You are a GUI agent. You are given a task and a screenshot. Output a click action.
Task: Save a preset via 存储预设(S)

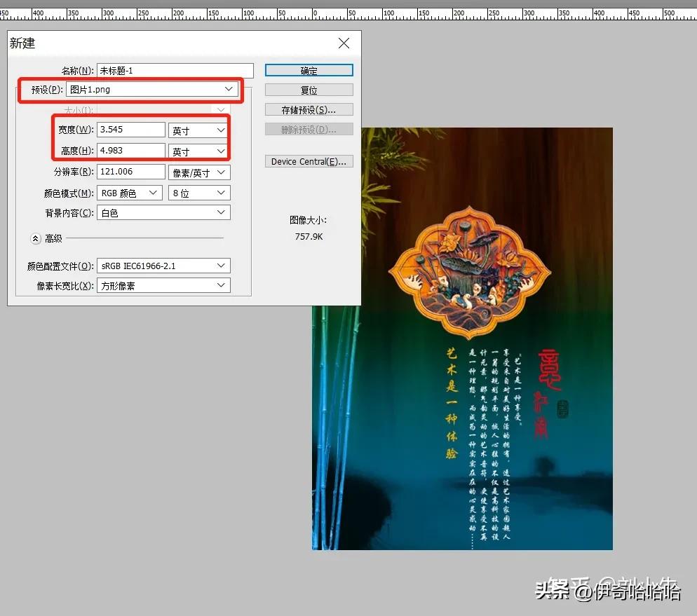[309, 109]
